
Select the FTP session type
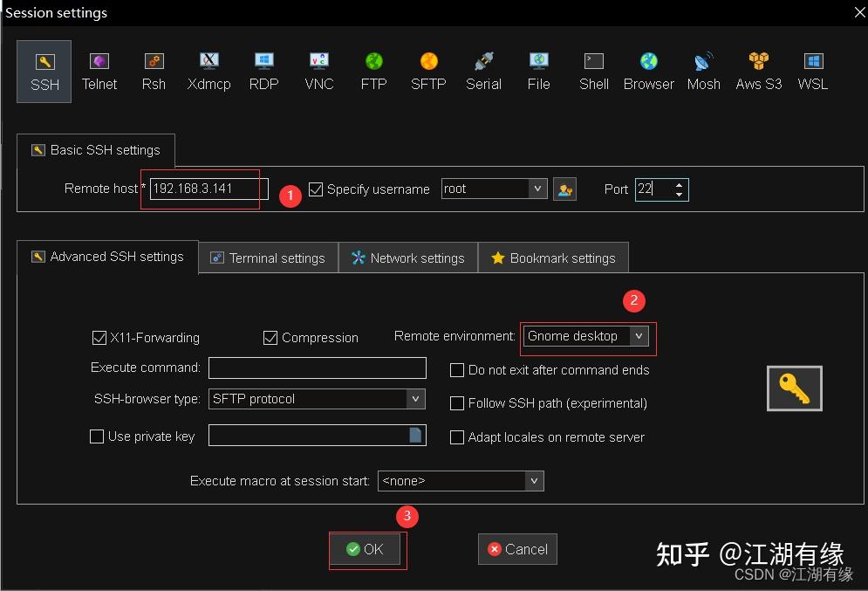point(373,72)
